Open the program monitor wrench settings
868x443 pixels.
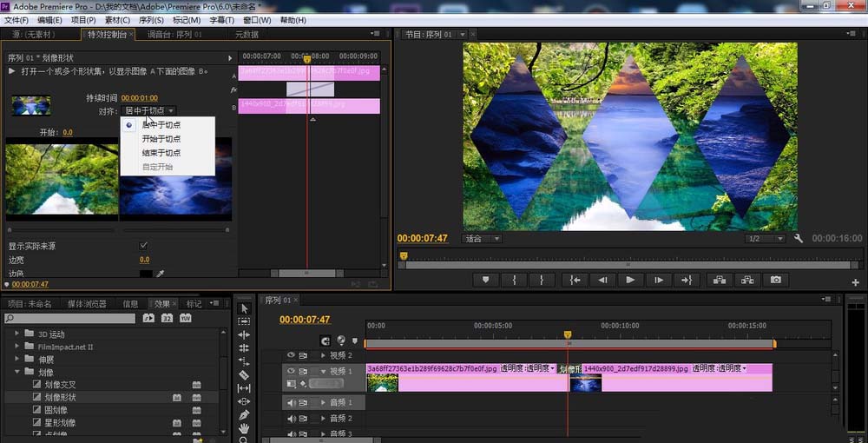click(x=799, y=238)
